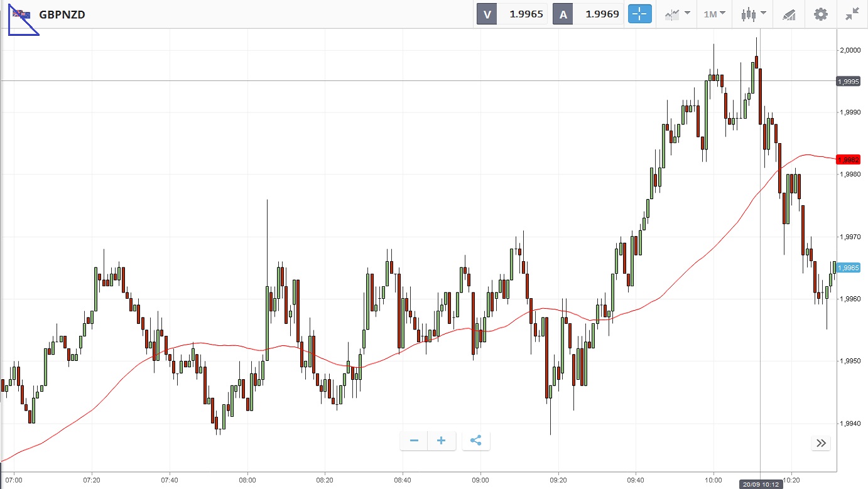Screen dimensions: 868x489
Task: Open chart settings gear
Action: 821,14
